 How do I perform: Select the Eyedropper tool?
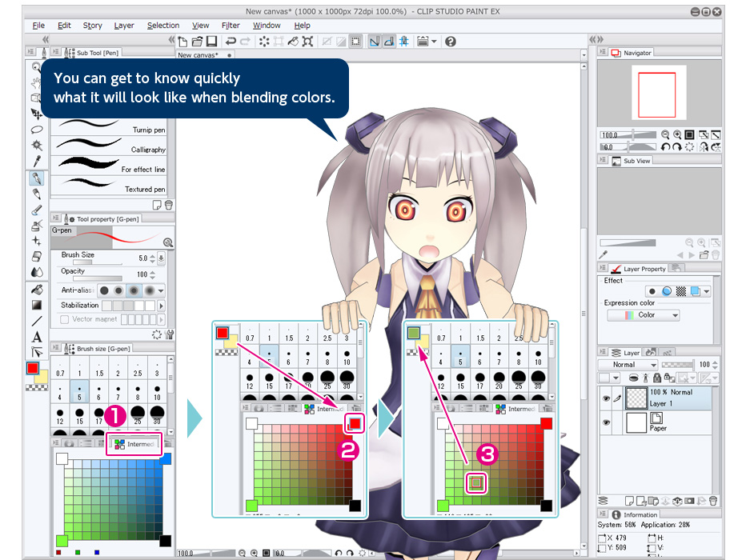37,162
